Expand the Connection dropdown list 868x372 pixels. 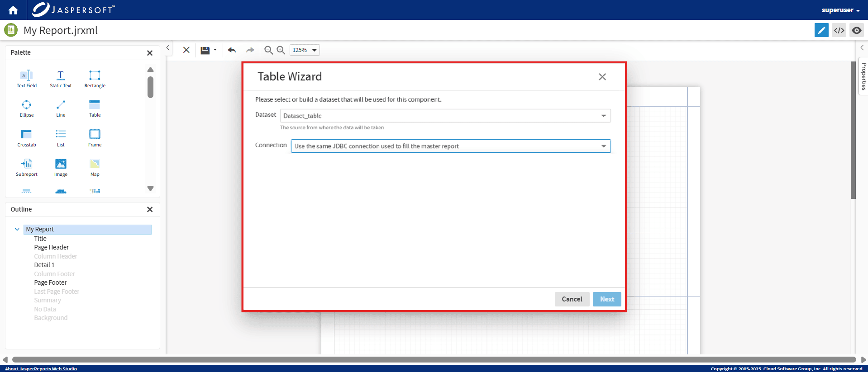pos(451,146)
